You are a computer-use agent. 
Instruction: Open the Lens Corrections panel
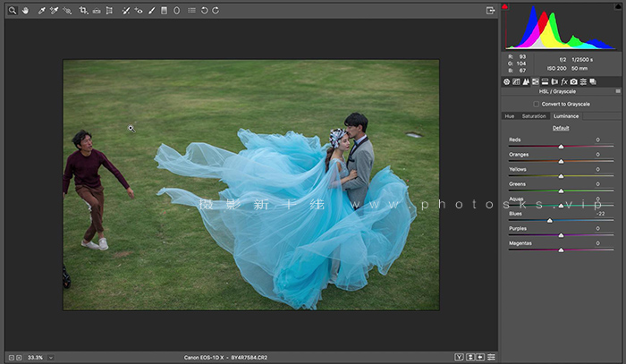554,81
